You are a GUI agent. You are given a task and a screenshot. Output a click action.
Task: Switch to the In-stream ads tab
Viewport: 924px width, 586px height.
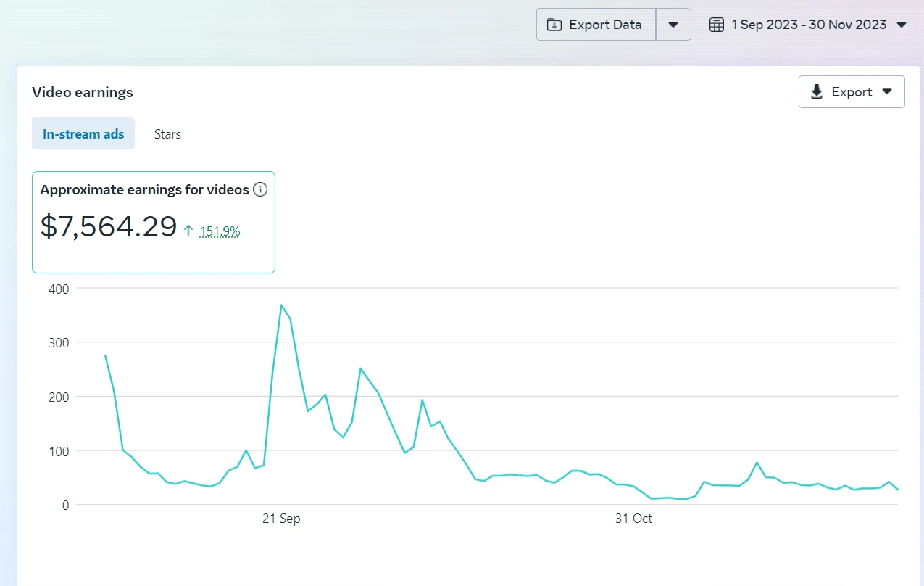(x=83, y=133)
